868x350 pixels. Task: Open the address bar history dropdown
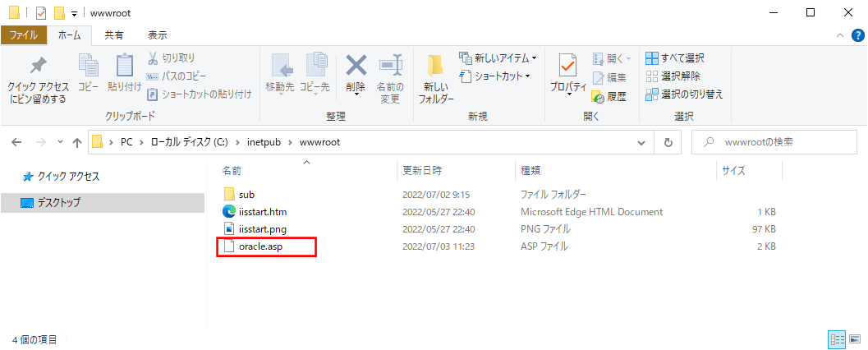(x=644, y=142)
